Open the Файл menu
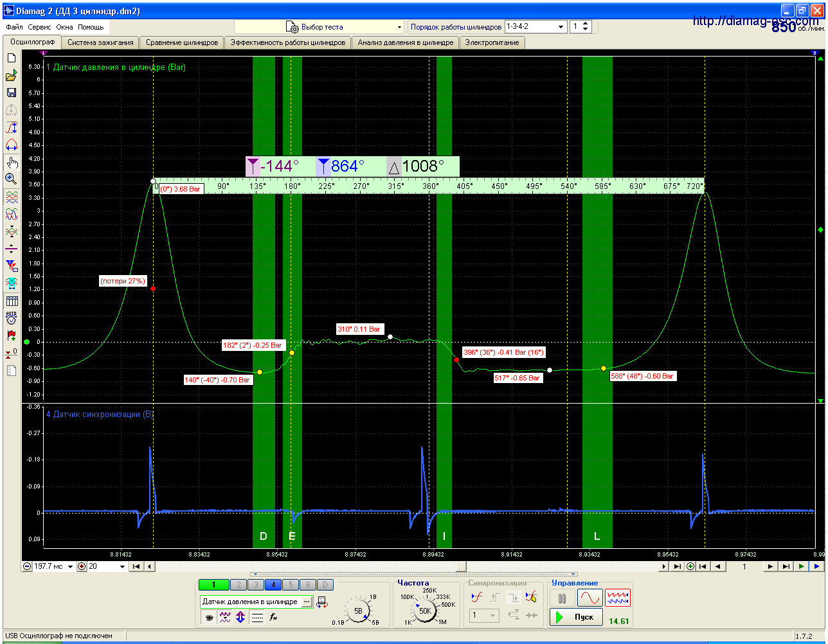Image resolution: width=828 pixels, height=644 pixels. point(14,27)
